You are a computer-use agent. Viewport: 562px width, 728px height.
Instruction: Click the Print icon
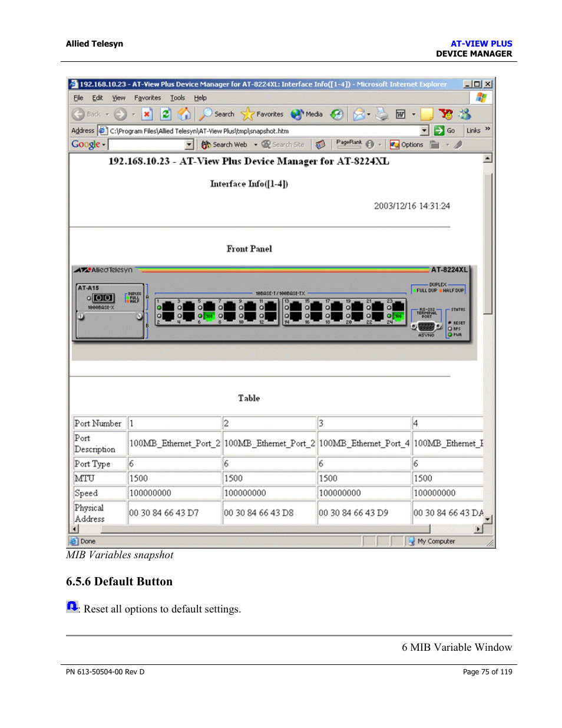pos(382,114)
